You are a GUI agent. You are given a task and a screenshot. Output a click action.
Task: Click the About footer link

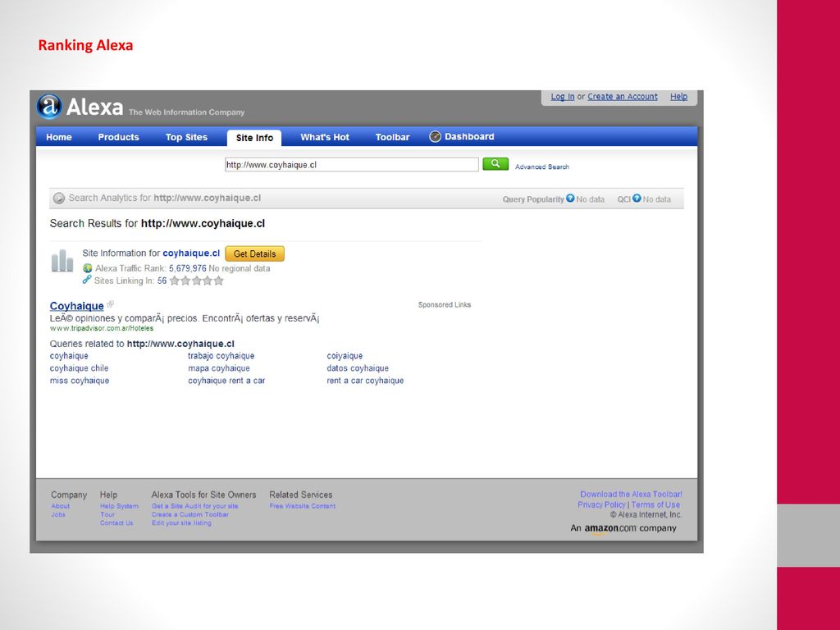(61, 505)
